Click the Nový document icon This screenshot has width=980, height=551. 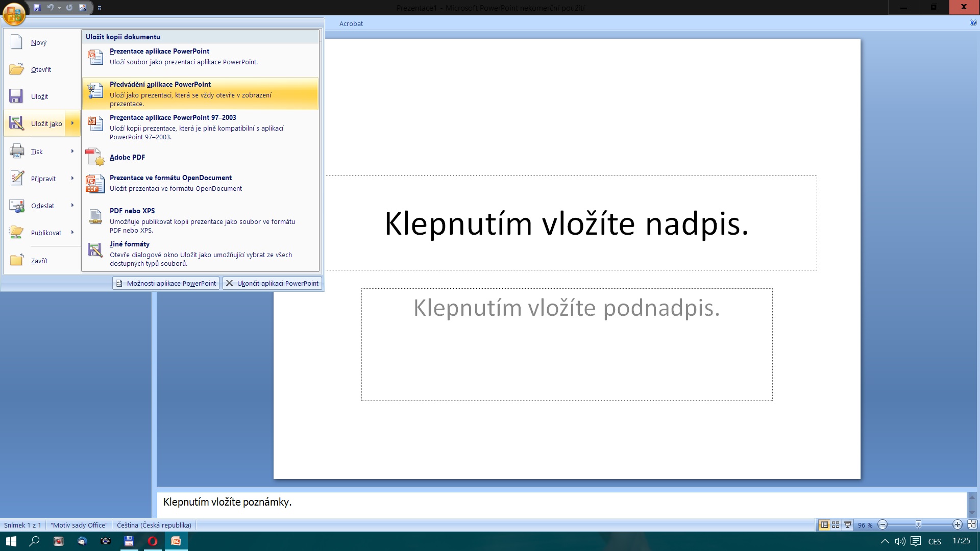pyautogui.click(x=16, y=42)
